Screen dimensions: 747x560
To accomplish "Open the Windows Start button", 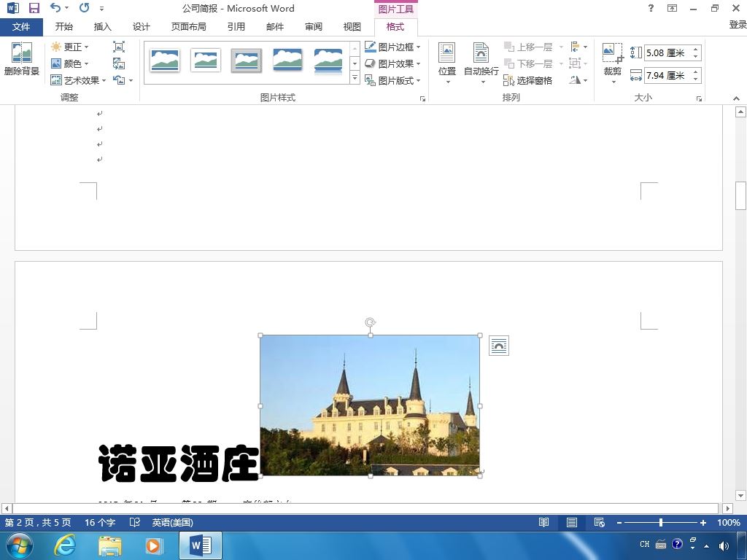I will 19,545.
